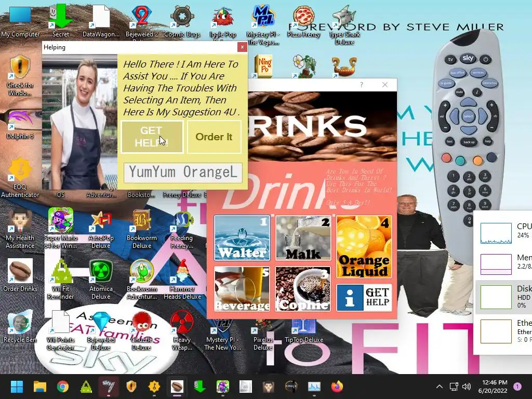Open Firefox from taskbar
Screen dimensions: 532x399
[x=337, y=387]
